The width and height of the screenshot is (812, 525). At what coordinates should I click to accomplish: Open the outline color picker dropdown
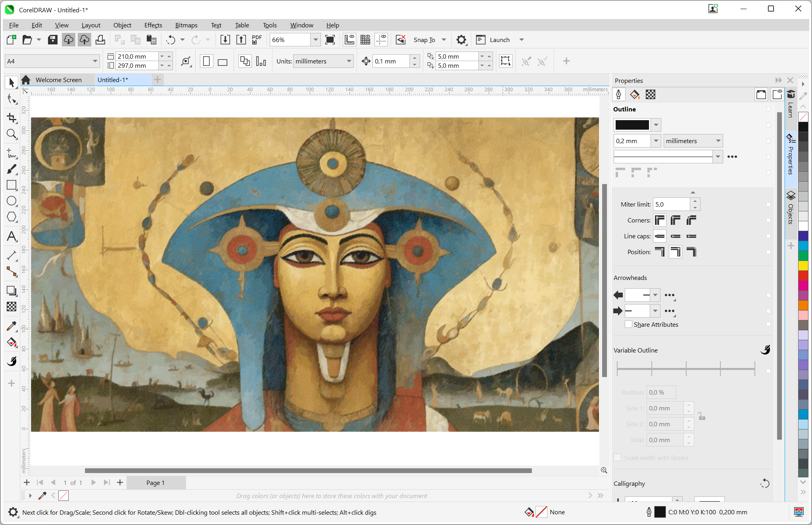[x=656, y=125]
